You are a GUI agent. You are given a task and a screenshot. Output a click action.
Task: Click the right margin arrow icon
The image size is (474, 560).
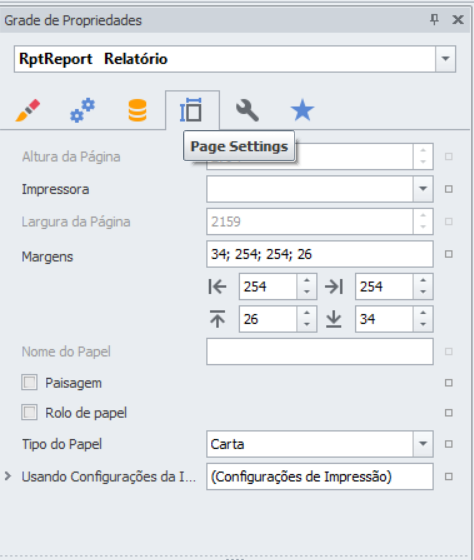[x=334, y=286]
